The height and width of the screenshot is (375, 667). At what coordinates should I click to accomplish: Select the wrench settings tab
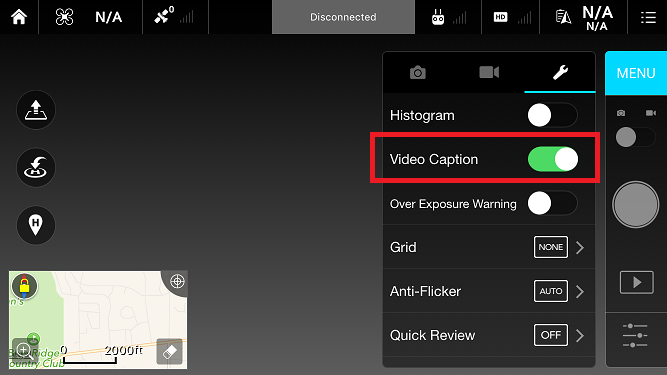pyautogui.click(x=560, y=72)
